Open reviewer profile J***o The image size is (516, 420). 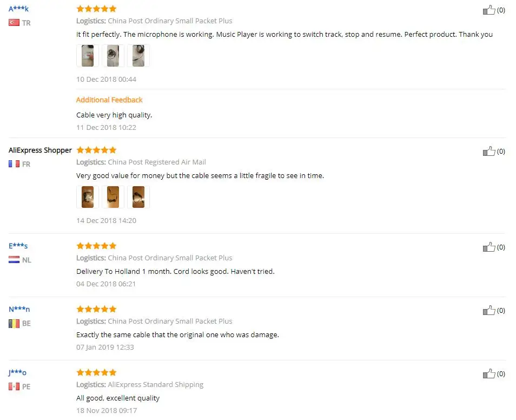pyautogui.click(x=17, y=372)
